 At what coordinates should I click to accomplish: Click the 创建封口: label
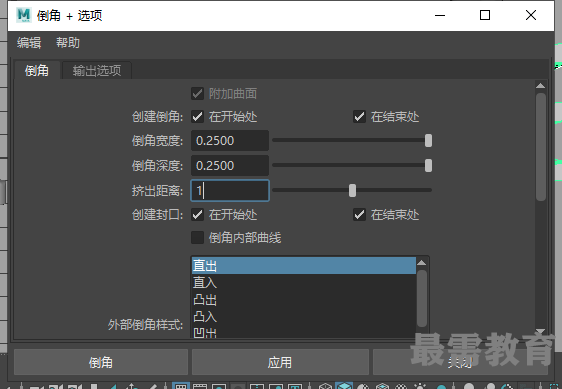pyautogui.click(x=157, y=215)
